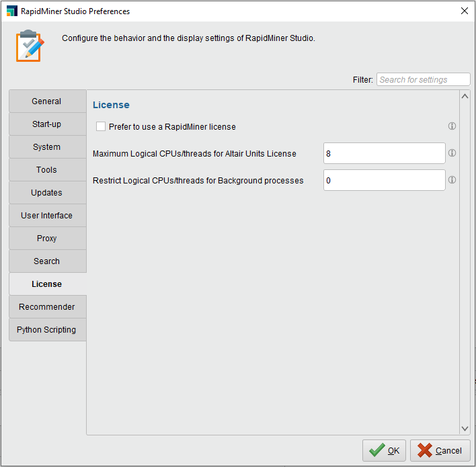
Task: Click the clipboard preferences icon
Action: coord(30,46)
